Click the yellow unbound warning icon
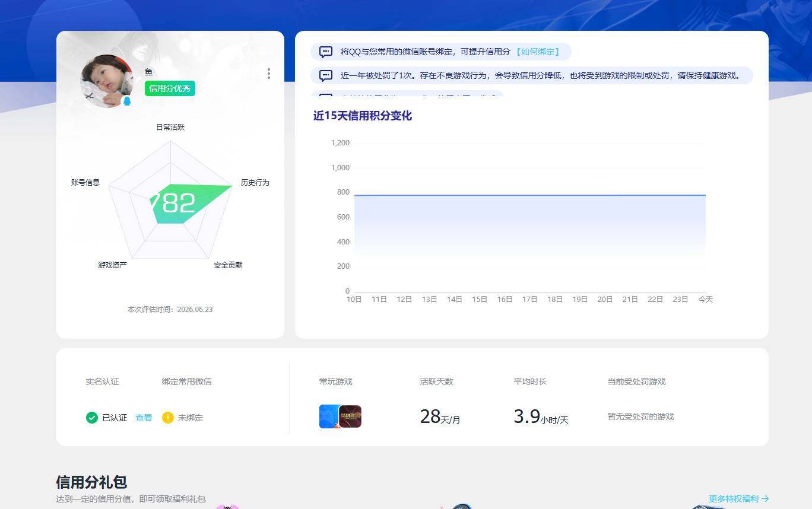Image resolution: width=812 pixels, height=509 pixels. coord(167,418)
